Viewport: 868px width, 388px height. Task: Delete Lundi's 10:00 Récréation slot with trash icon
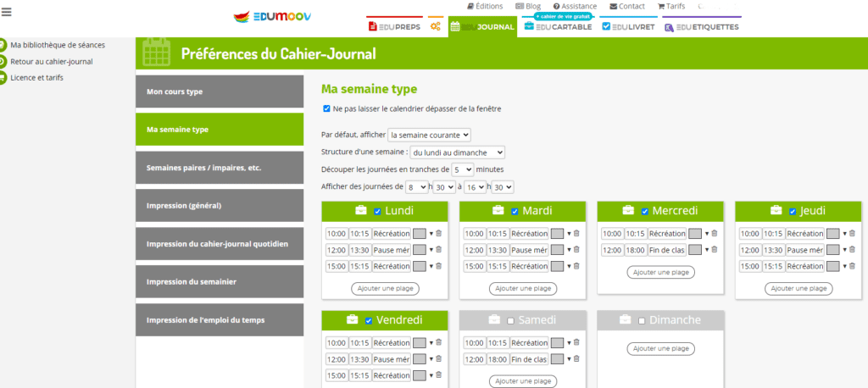(439, 233)
